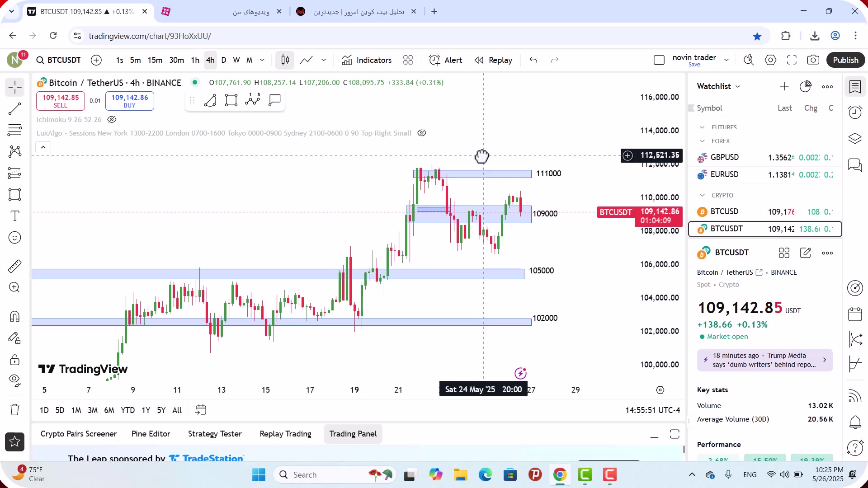
Task: Select the Zoom In tool
Action: [x=14, y=287]
